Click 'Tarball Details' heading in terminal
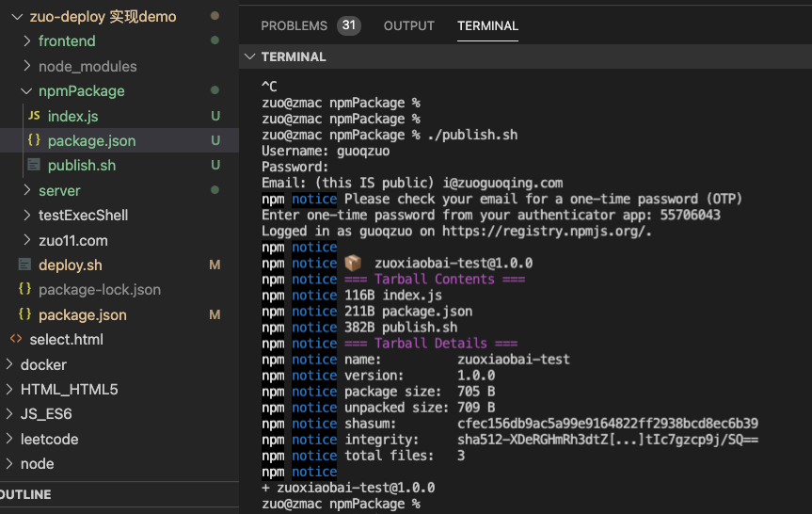The width and height of the screenshot is (812, 514). 431,343
